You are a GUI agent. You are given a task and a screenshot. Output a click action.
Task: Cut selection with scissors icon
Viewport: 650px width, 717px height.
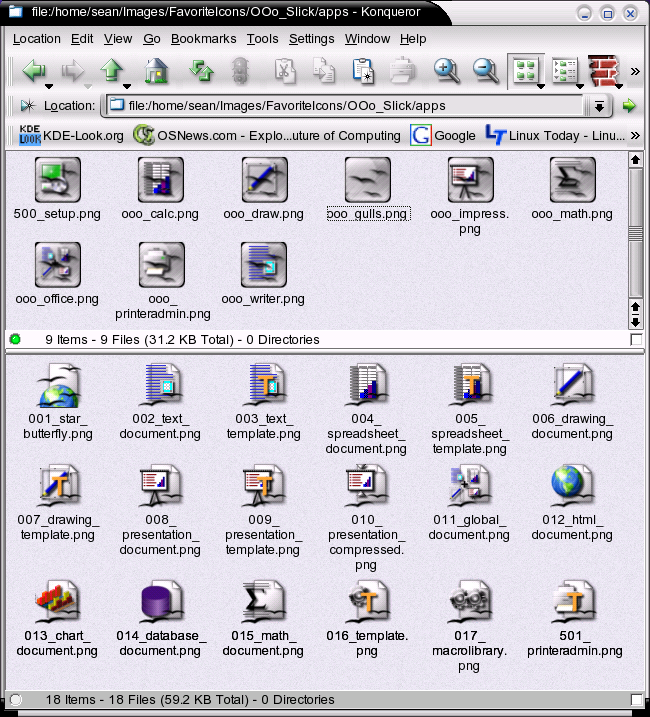(285, 71)
